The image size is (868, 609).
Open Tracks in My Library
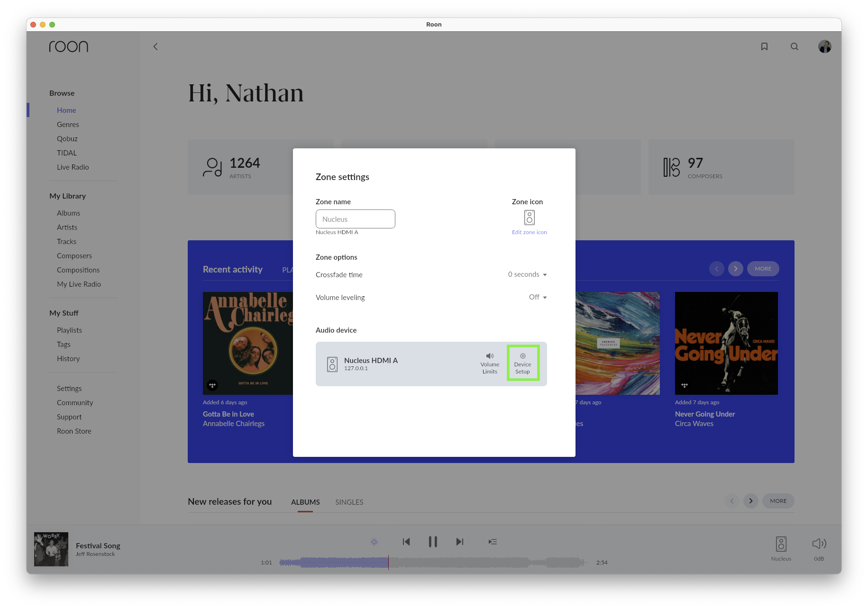click(66, 241)
